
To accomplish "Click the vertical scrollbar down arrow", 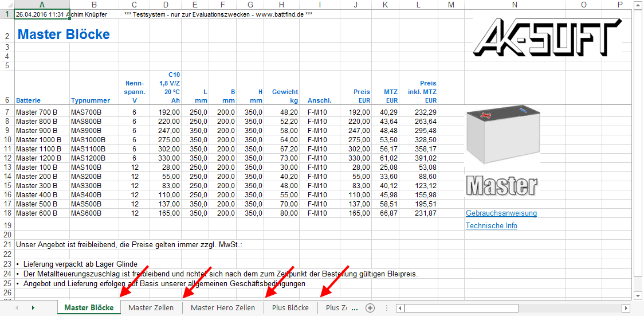I will (x=637, y=295).
